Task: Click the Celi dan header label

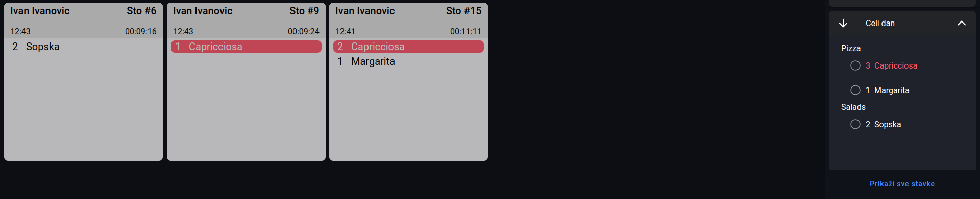Action: [880, 23]
